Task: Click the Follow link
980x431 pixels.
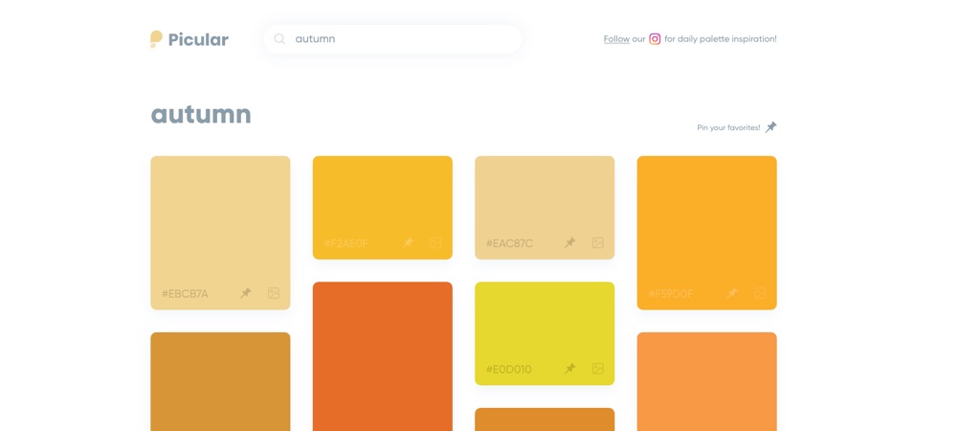Action: 616,39
